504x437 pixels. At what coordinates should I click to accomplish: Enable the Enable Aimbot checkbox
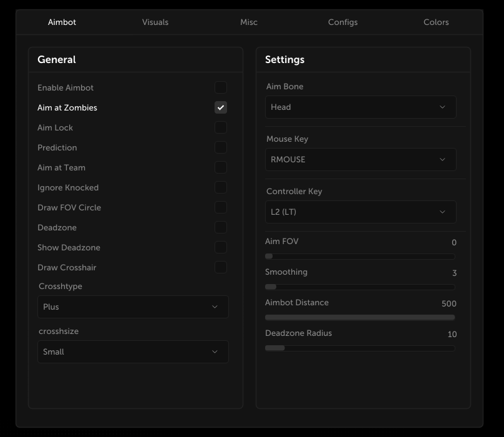(221, 87)
